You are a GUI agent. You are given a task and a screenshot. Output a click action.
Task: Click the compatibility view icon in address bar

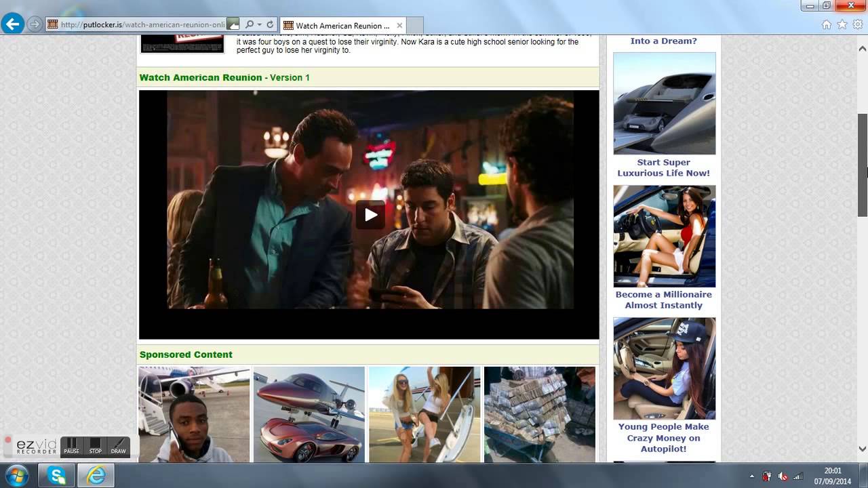(x=233, y=24)
